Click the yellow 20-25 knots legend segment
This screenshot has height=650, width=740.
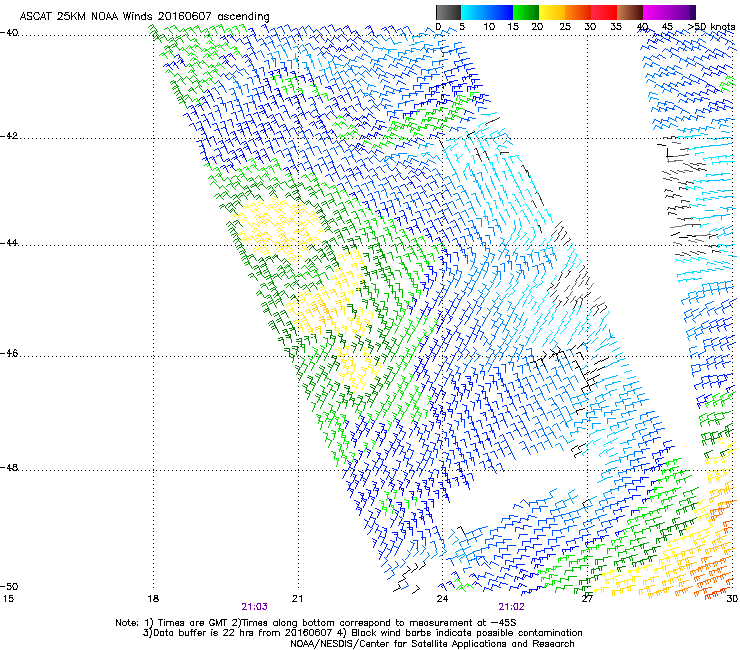552,12
